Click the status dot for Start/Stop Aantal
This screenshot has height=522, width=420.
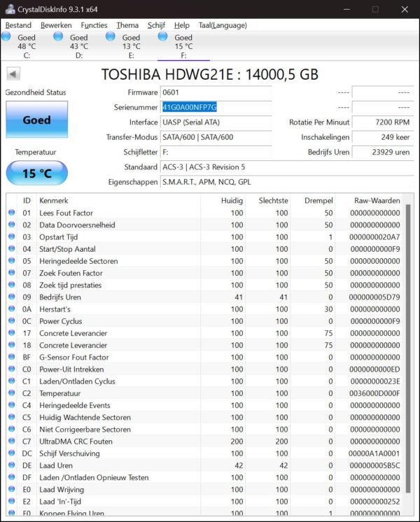pyautogui.click(x=12, y=248)
